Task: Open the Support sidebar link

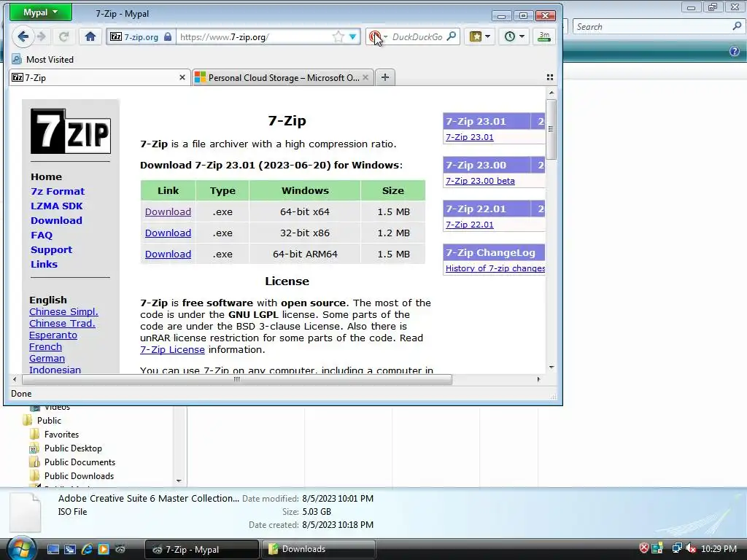Action: [x=52, y=250]
